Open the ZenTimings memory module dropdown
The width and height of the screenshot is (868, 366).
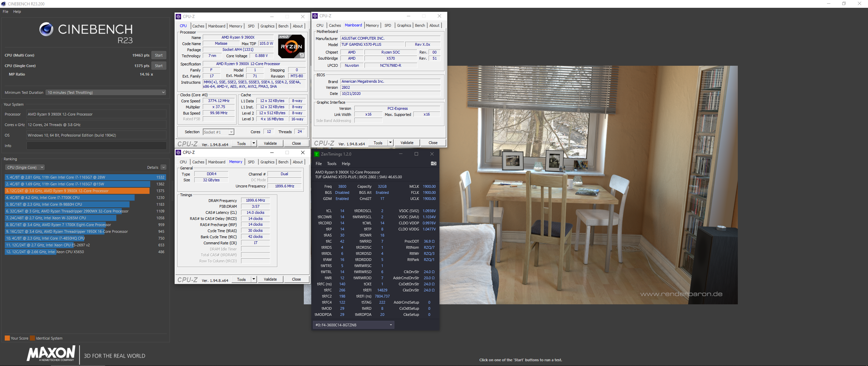[354, 325]
